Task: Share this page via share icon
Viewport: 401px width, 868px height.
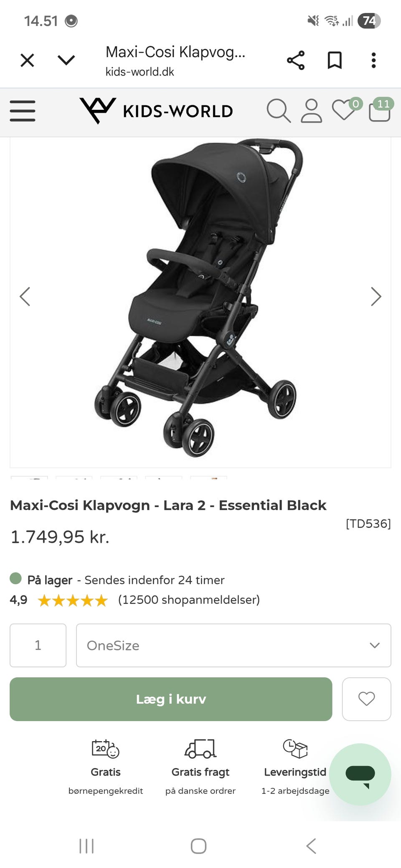Action: [x=296, y=61]
